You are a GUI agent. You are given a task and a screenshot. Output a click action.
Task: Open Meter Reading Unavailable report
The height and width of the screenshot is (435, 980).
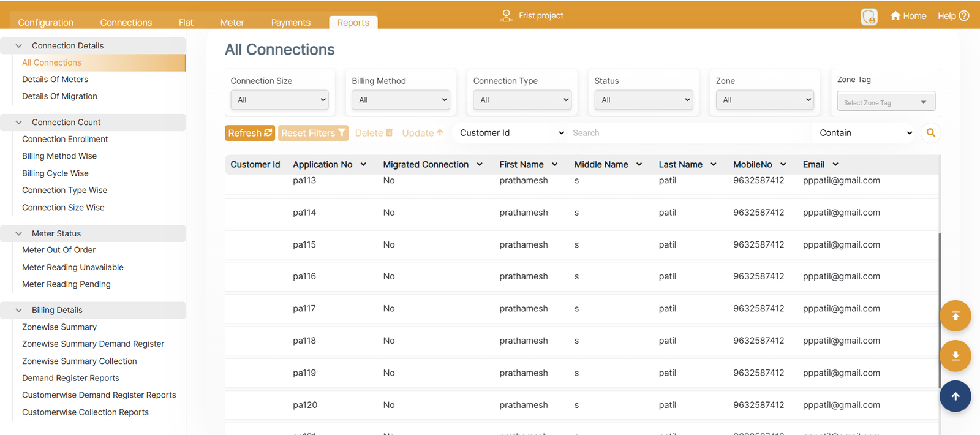[x=73, y=267]
